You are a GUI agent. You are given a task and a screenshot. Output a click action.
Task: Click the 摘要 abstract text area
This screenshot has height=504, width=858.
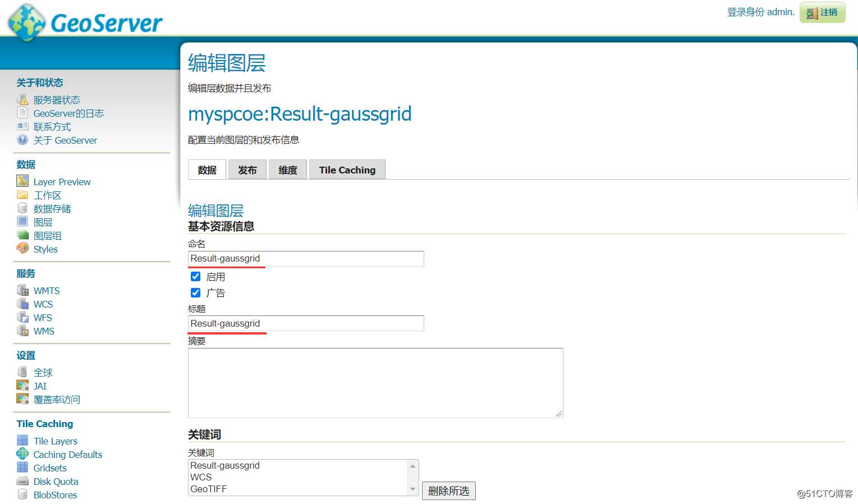click(375, 383)
